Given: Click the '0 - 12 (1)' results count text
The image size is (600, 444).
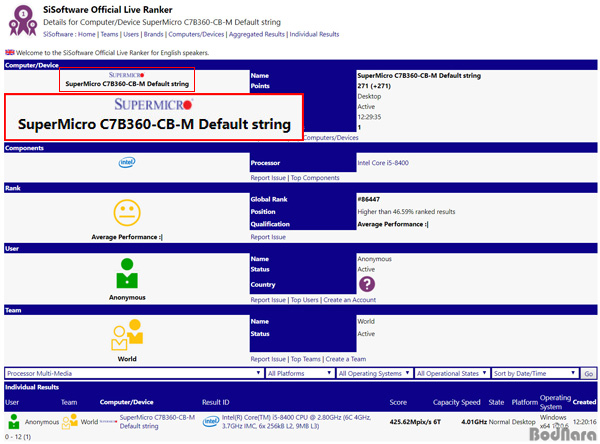Looking at the screenshot, I should (18, 437).
